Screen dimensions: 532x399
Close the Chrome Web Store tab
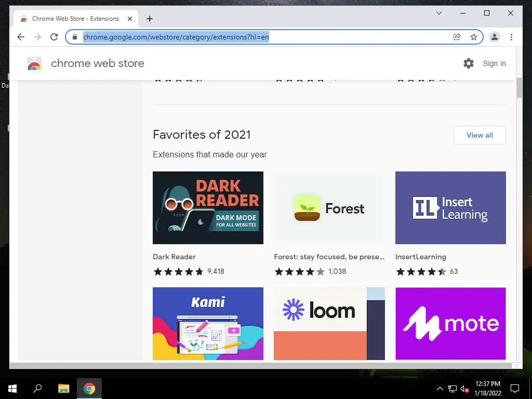pyautogui.click(x=129, y=19)
